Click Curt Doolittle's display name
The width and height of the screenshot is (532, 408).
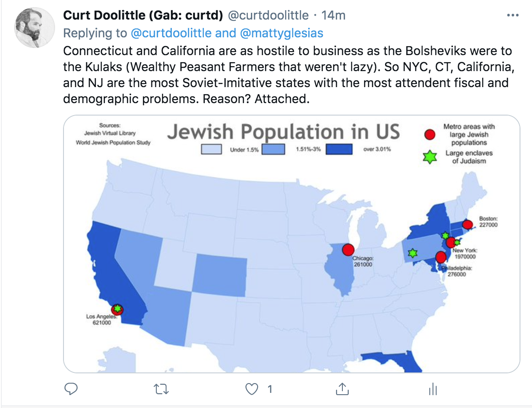point(133,15)
